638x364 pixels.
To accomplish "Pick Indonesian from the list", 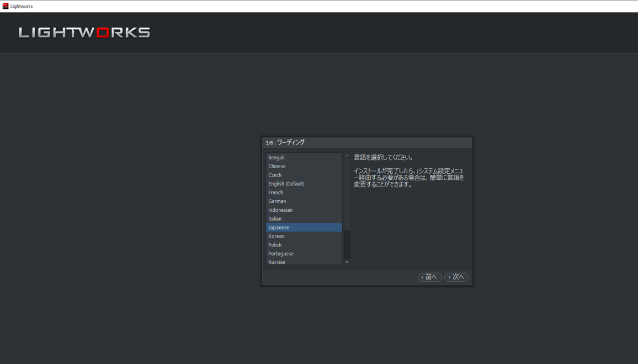I will [304, 210].
